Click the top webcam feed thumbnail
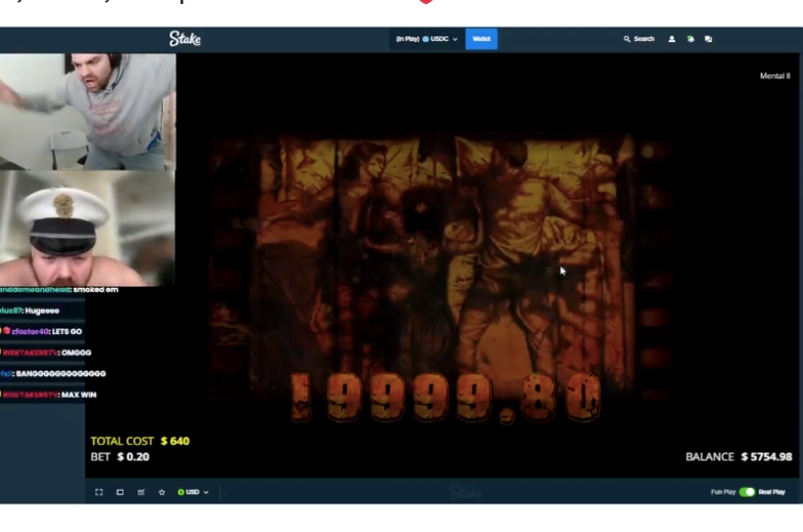The width and height of the screenshot is (803, 532). tap(87, 112)
